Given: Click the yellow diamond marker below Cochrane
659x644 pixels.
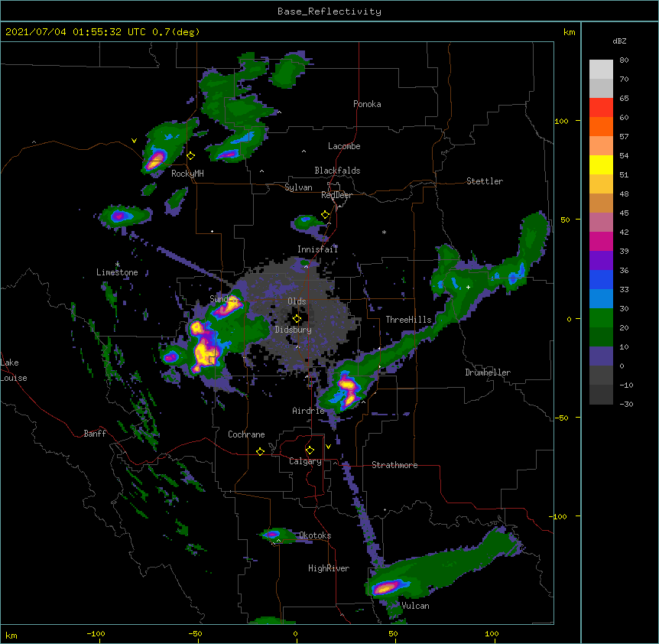Looking at the screenshot, I should pos(260,451).
